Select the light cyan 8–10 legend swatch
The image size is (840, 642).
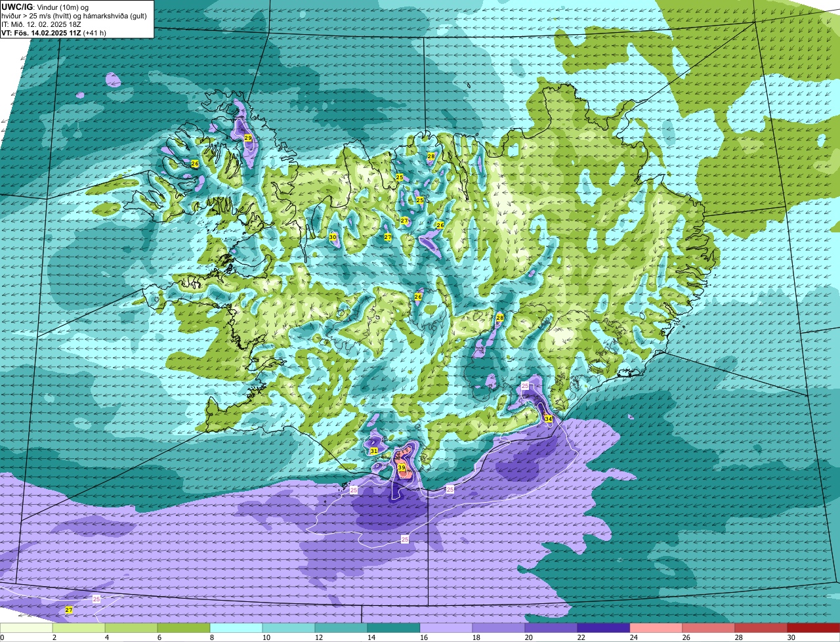pos(236,628)
